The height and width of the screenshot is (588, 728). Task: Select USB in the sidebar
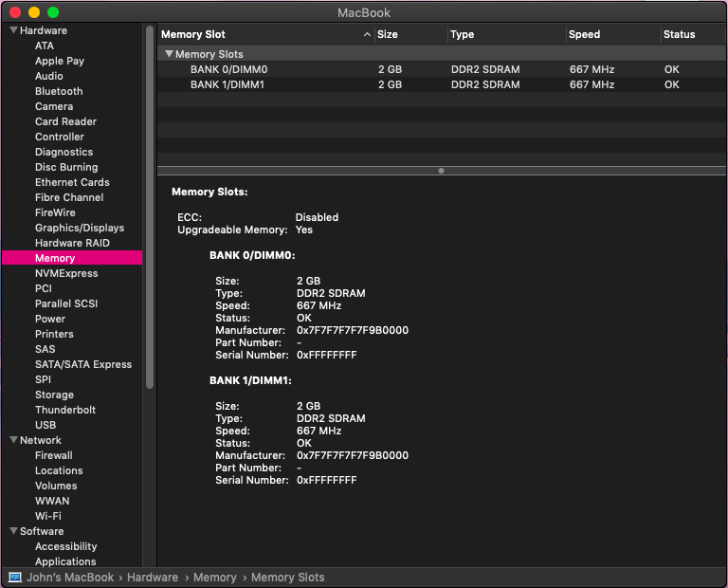[x=45, y=425]
